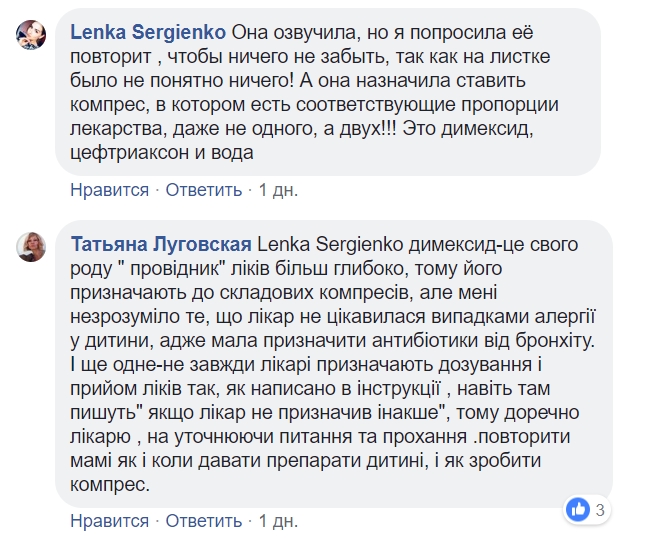Viewport: 650px width, 538px height.
Task: Open the 1 дн. timestamp under Lenka's comment
Action: [278, 190]
